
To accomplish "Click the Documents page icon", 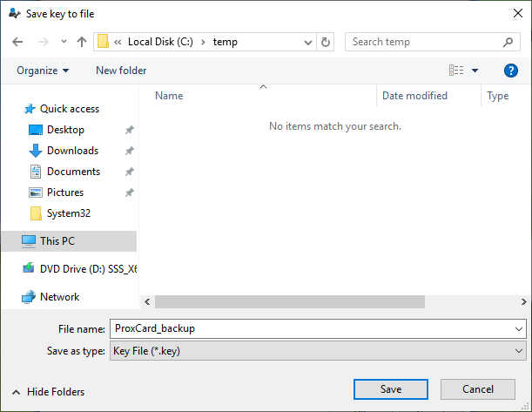I will pyautogui.click(x=36, y=172).
